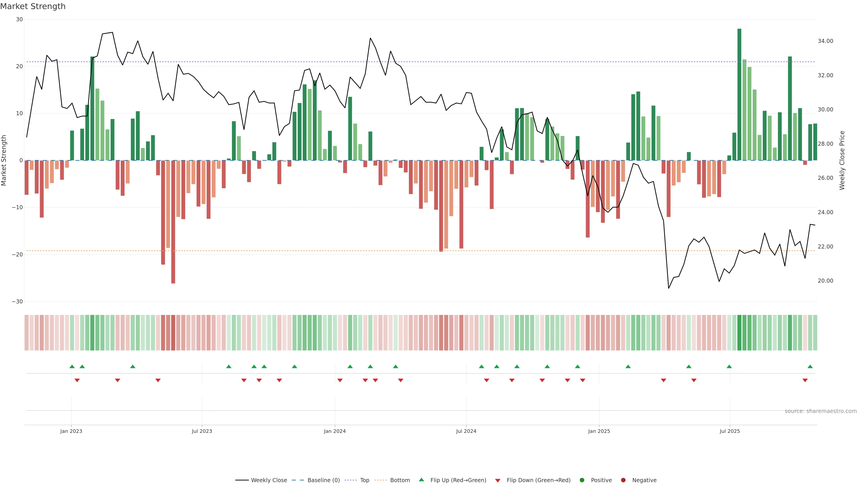
Task: Click the rightmost green flip-up triangle marker
Action: 810,366
